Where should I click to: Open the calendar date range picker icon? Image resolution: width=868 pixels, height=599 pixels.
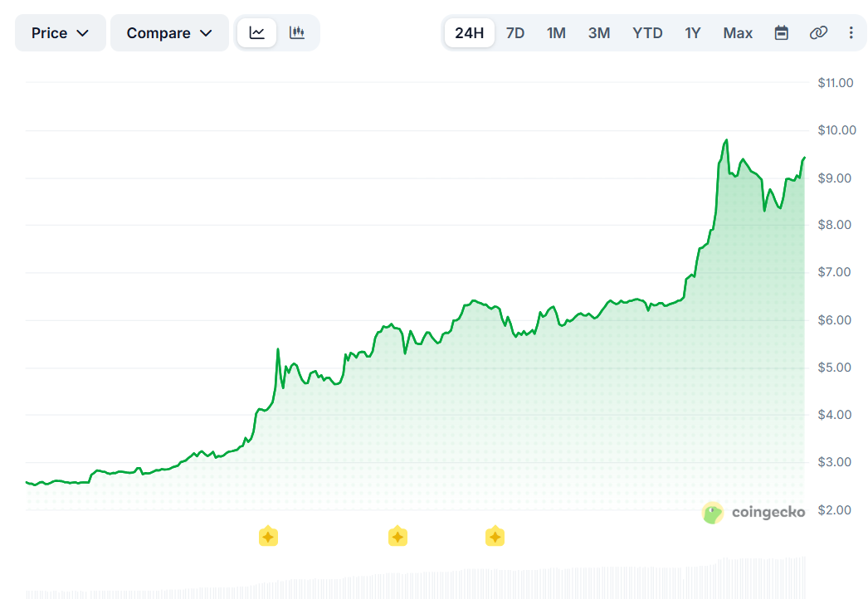pos(781,32)
